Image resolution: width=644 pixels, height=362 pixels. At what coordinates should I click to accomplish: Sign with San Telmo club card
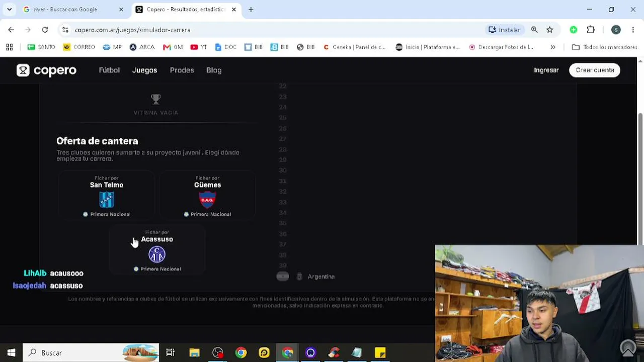(x=107, y=196)
